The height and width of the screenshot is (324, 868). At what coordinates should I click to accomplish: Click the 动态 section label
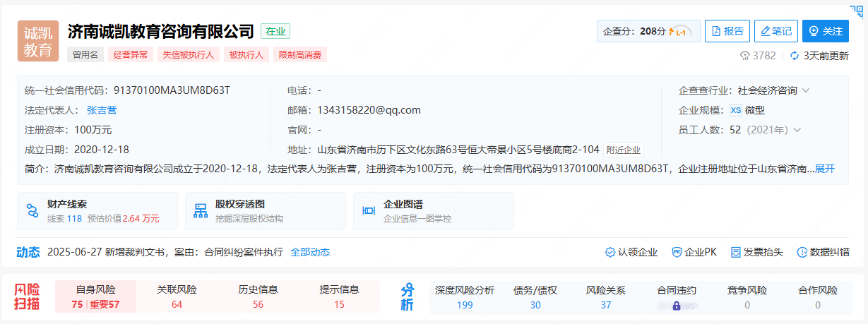28,252
